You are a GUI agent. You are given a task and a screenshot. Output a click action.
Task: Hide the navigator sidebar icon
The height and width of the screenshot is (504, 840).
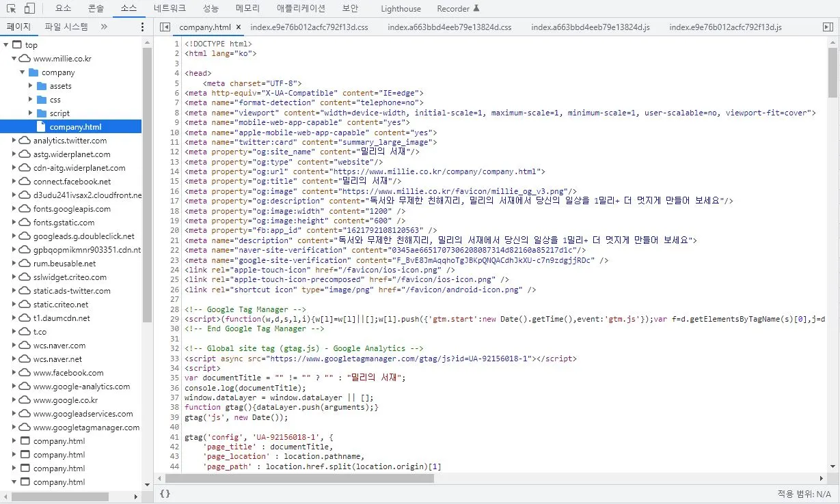tap(164, 27)
